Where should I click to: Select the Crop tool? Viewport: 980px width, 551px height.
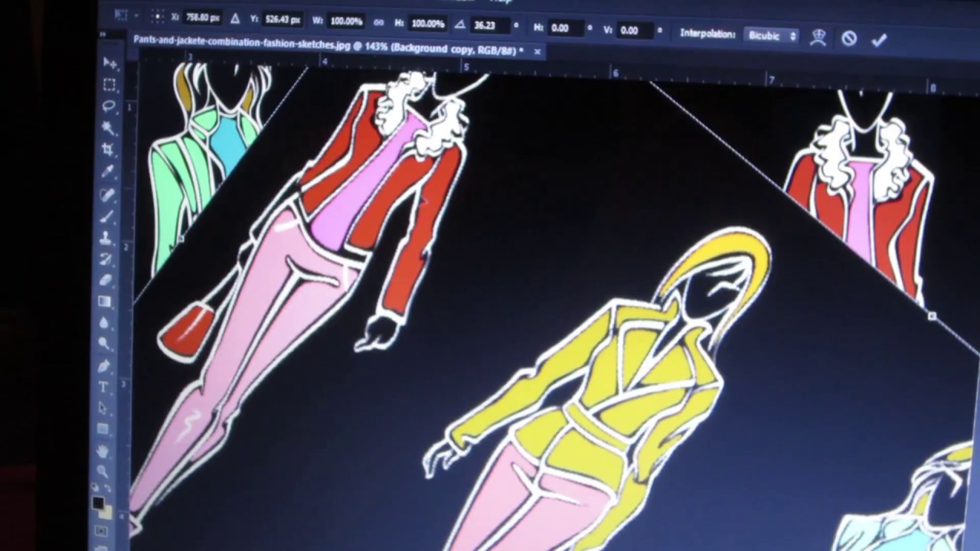click(108, 149)
